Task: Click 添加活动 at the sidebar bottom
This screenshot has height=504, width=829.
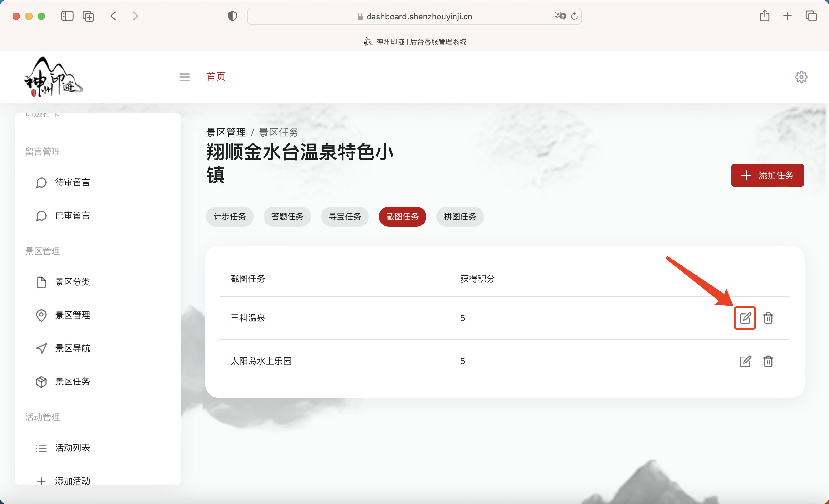Action: pyautogui.click(x=72, y=481)
